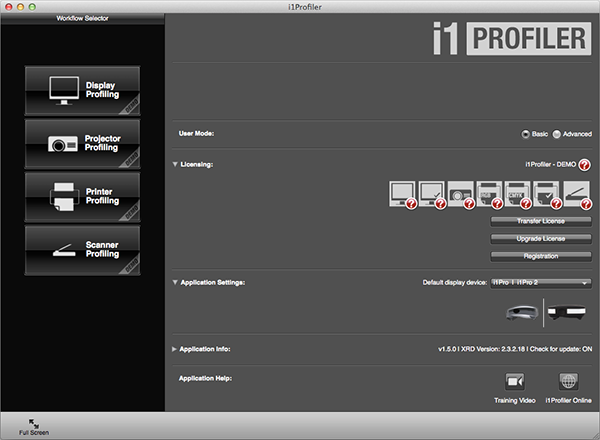Collapse the Licensing section
The image size is (600, 440).
pyautogui.click(x=175, y=164)
